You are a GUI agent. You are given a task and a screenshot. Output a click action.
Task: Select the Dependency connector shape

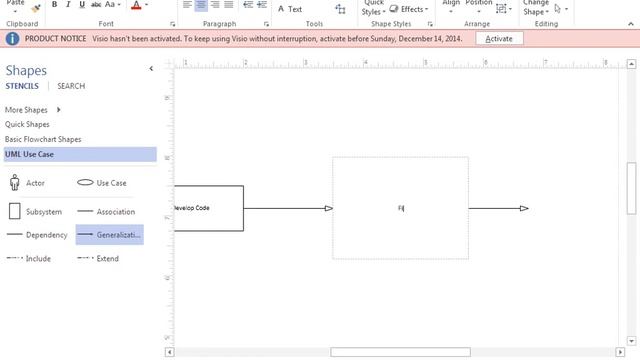[x=37, y=235]
